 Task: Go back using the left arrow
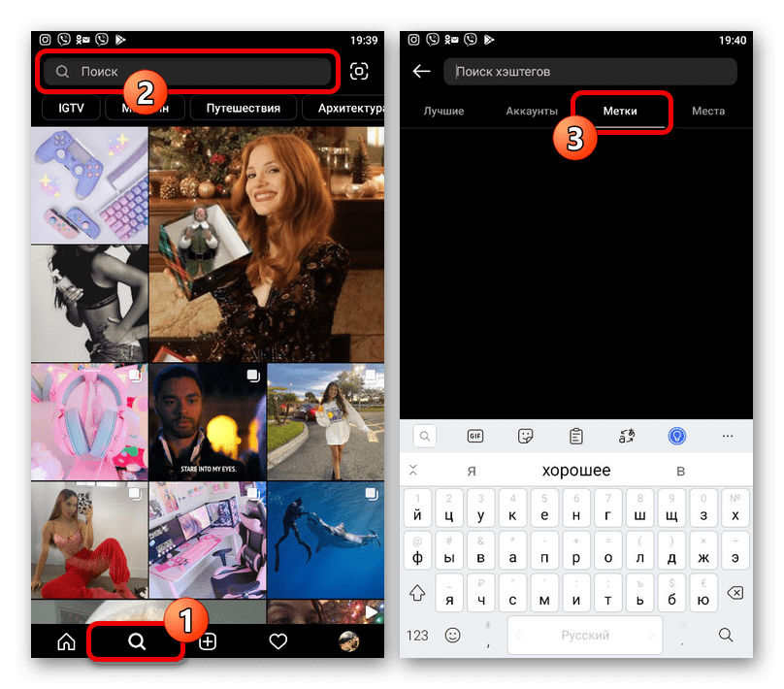click(421, 72)
